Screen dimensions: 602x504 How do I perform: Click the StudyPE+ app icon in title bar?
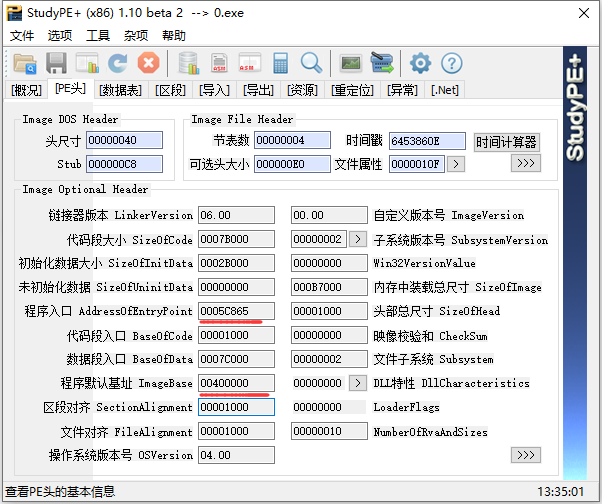[14, 13]
